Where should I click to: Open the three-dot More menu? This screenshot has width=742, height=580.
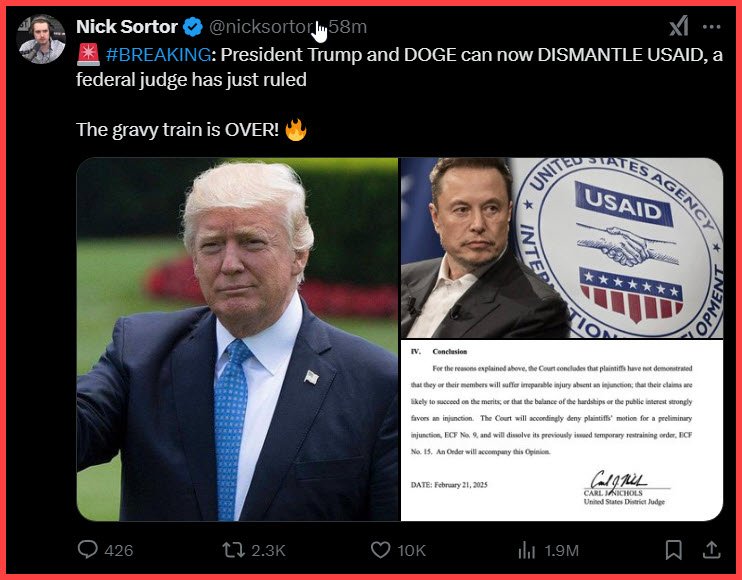pos(712,26)
